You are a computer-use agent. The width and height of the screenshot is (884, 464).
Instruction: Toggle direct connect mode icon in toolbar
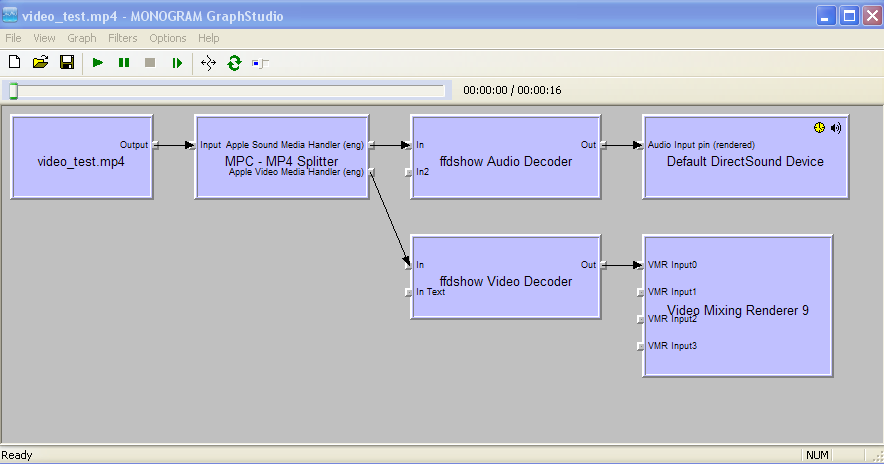click(x=208, y=63)
